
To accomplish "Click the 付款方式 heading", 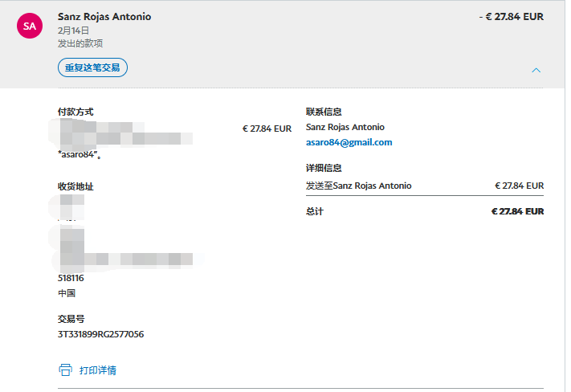I will click(x=75, y=112).
